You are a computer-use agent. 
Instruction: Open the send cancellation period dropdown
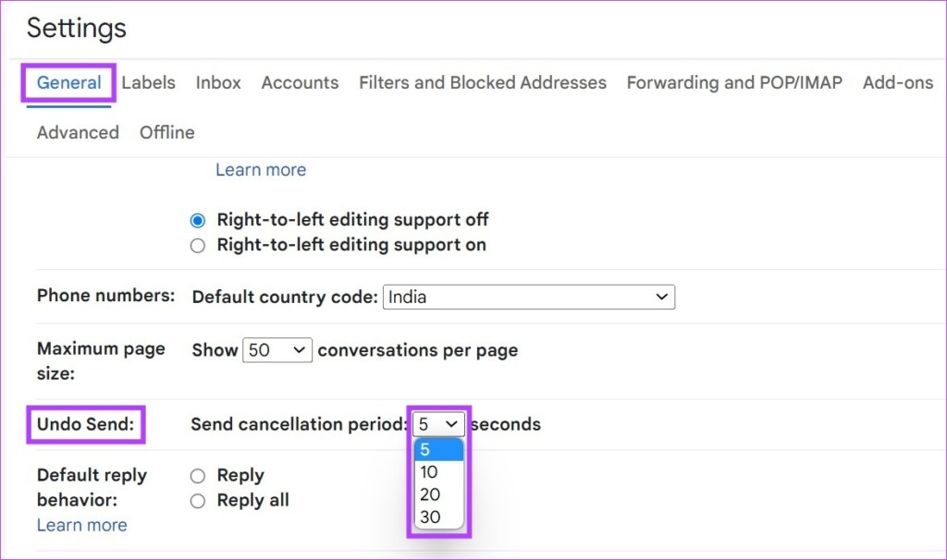click(438, 424)
